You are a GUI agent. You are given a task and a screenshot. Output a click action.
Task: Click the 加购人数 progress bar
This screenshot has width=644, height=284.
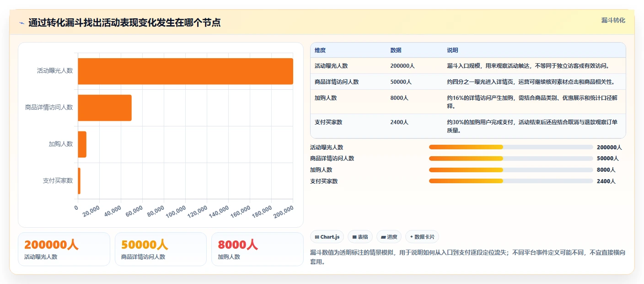coord(511,169)
